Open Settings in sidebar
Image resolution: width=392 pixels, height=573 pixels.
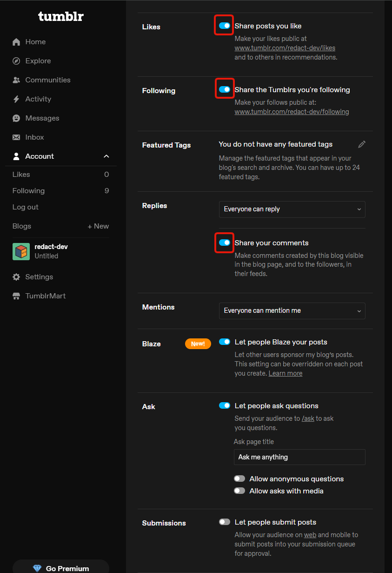(39, 277)
